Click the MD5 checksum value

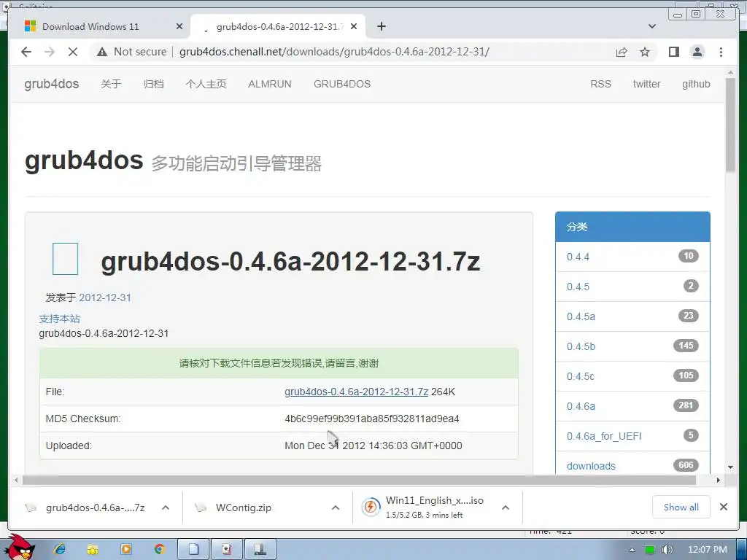pyautogui.click(x=371, y=419)
